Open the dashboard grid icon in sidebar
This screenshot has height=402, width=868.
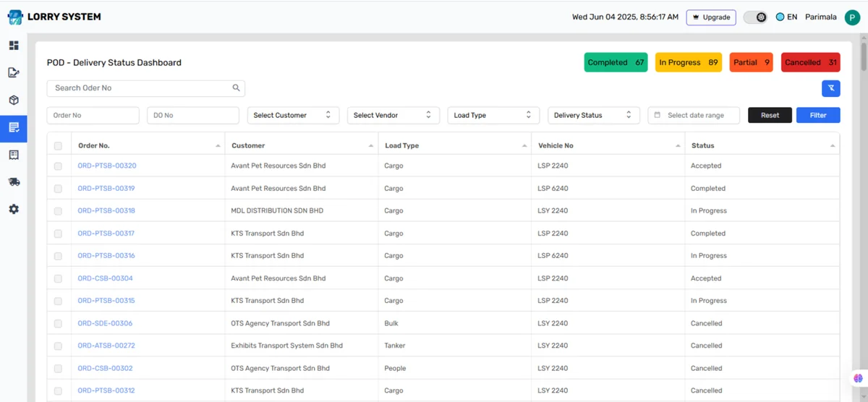(14, 46)
